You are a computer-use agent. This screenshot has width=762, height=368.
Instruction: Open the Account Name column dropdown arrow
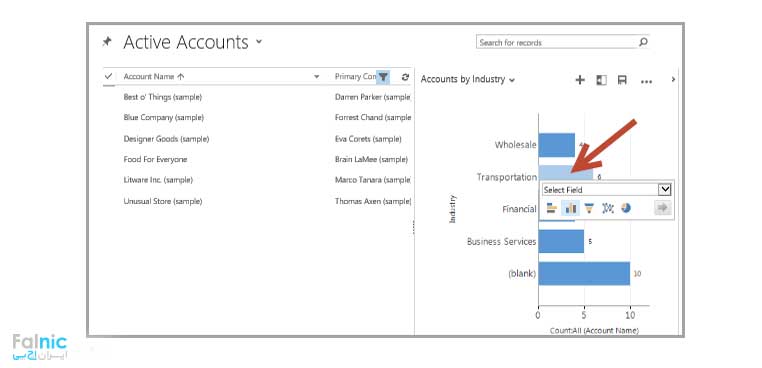coord(317,76)
